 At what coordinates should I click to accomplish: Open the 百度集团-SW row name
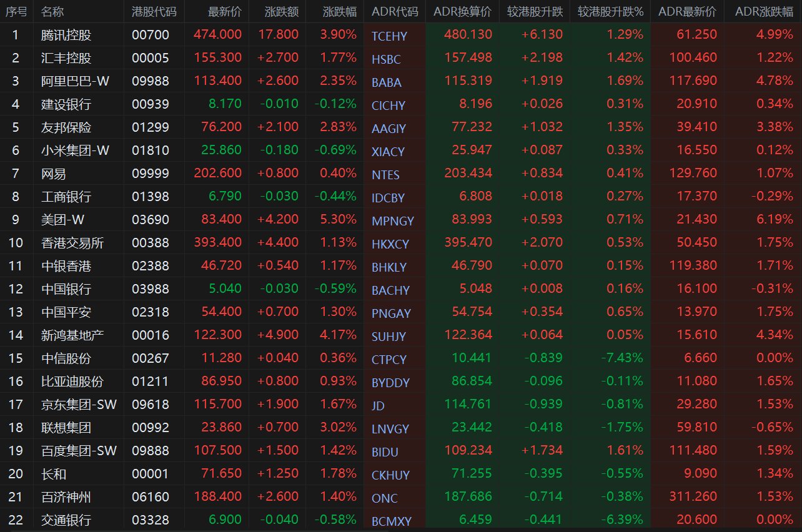click(79, 451)
